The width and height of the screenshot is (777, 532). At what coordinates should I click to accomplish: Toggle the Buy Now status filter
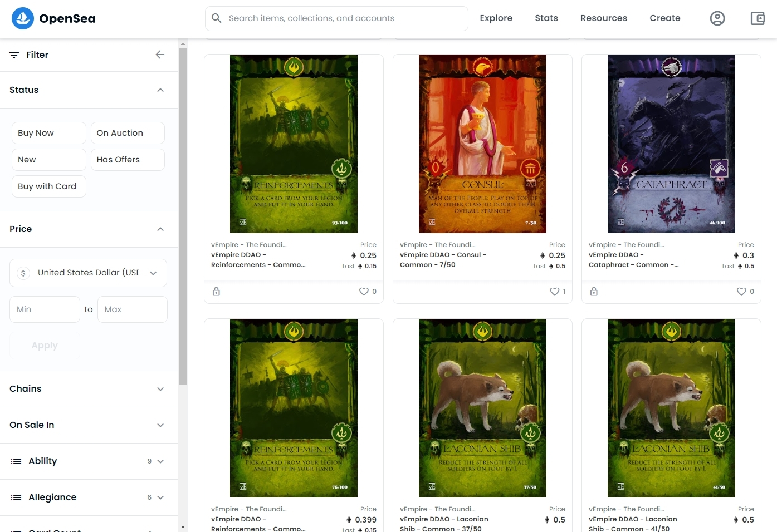(49, 133)
